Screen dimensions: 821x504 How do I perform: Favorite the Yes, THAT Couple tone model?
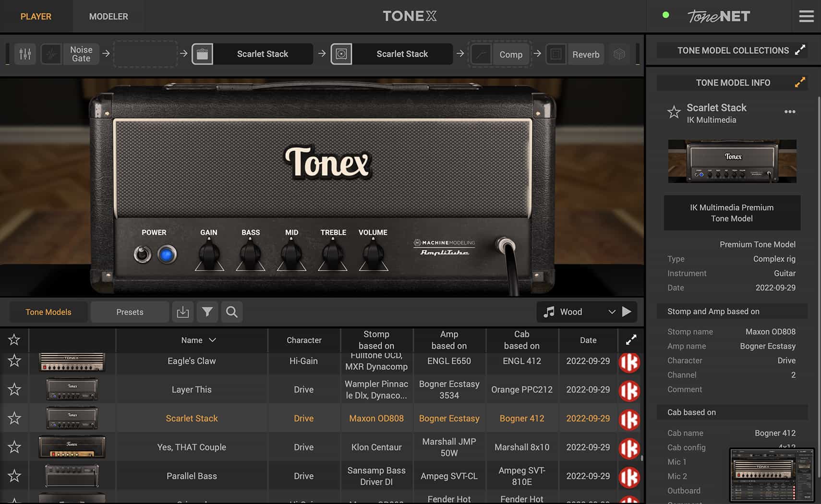[x=14, y=447]
